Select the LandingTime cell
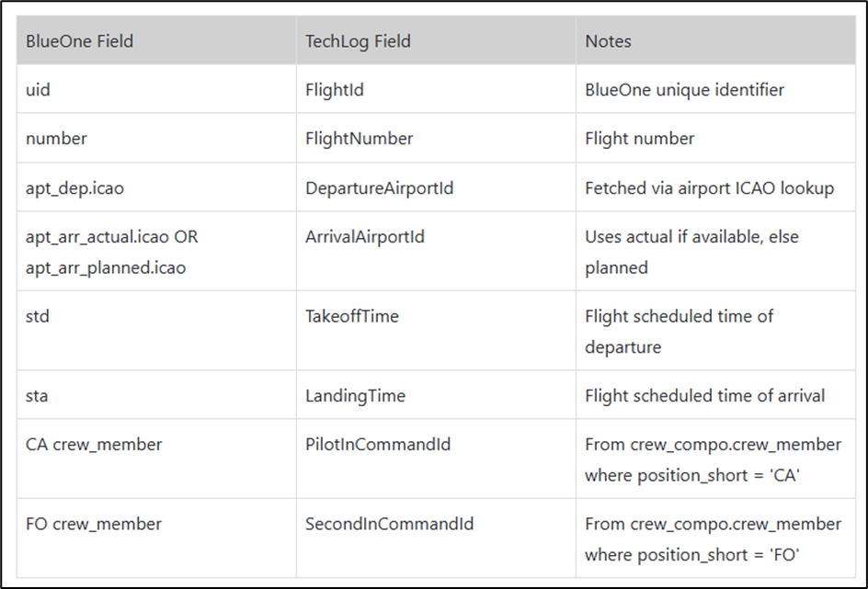Image resolution: width=868 pixels, height=589 pixels. [436, 395]
